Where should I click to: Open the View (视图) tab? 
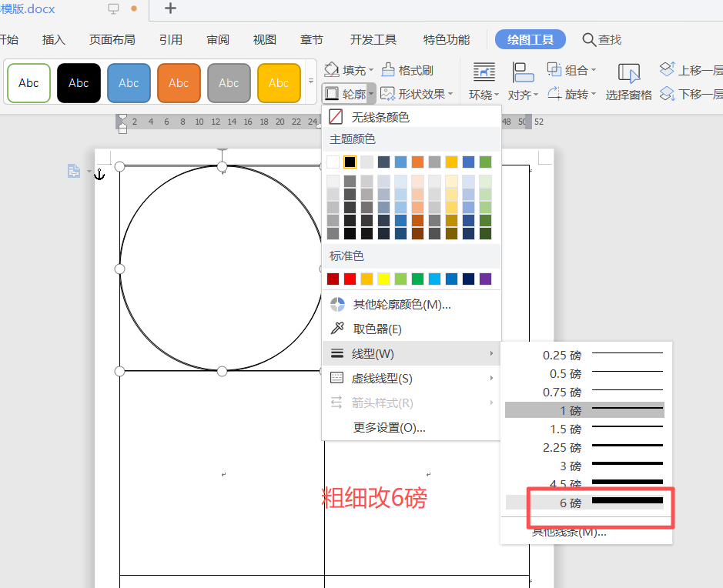click(x=265, y=39)
